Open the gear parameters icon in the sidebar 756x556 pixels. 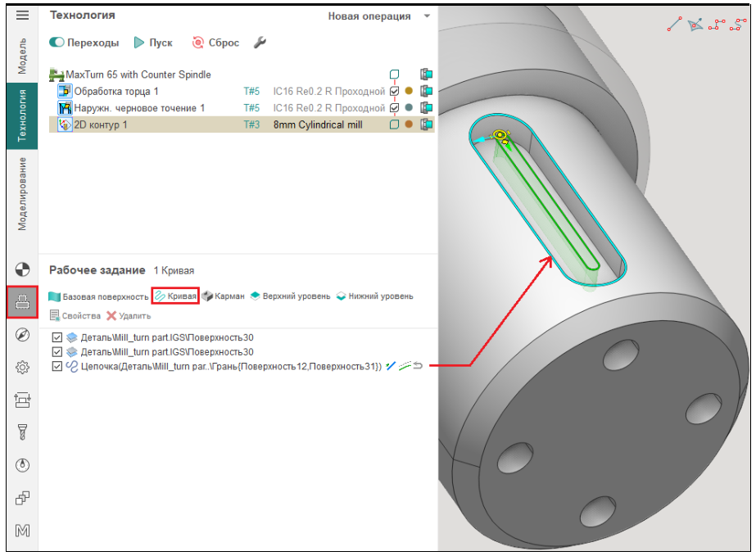click(22, 368)
